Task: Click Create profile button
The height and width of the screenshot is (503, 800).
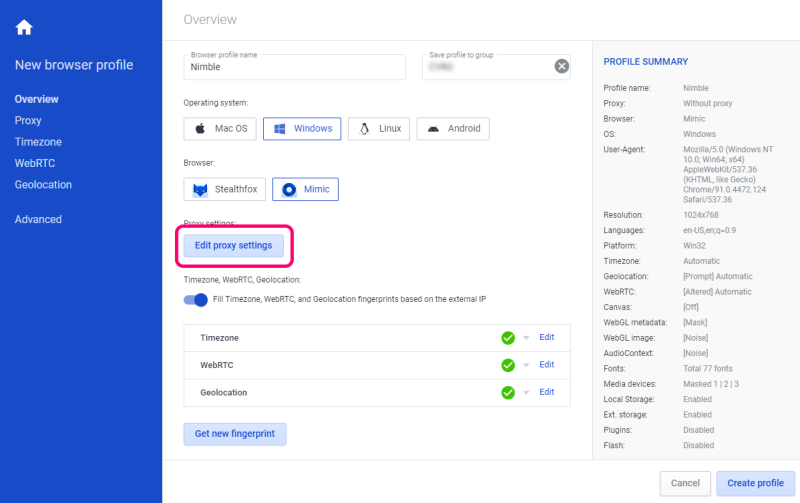Action: coord(755,483)
